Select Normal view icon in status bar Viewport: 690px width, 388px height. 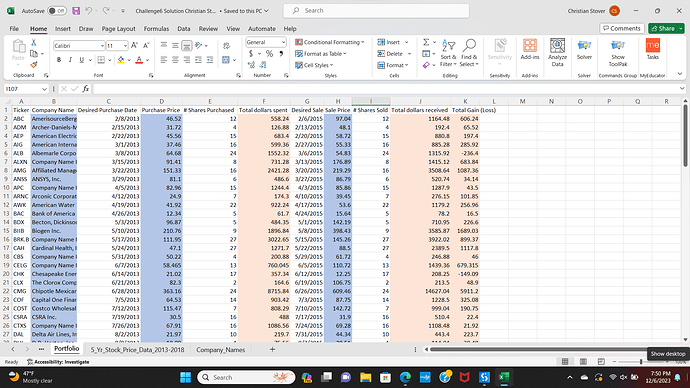click(x=565, y=362)
